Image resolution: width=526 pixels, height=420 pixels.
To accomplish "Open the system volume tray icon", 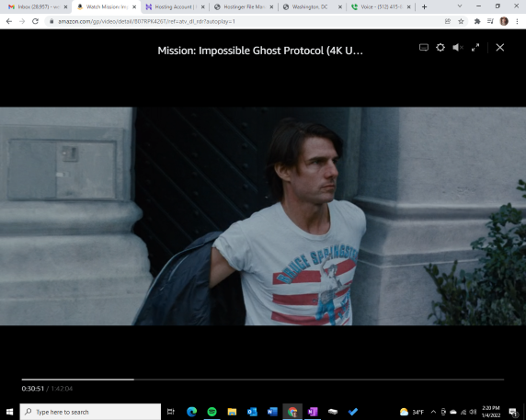I will 474,412.
